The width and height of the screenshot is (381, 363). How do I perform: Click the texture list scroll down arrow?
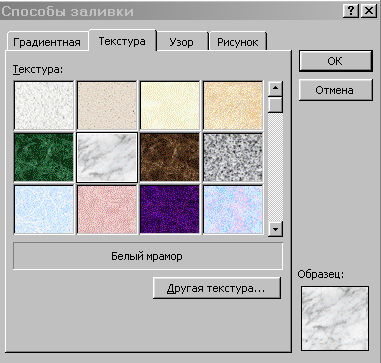[275, 229]
